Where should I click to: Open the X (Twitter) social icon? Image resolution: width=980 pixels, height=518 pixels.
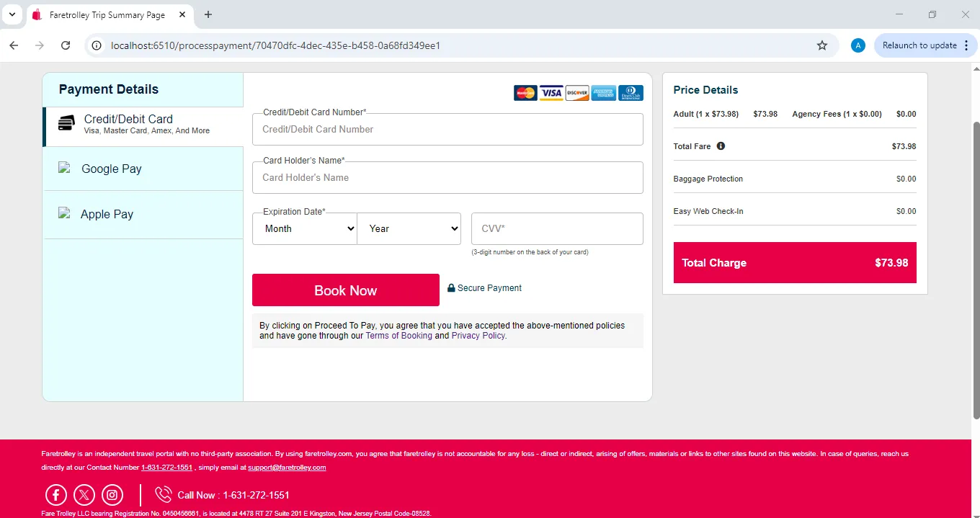[84, 495]
